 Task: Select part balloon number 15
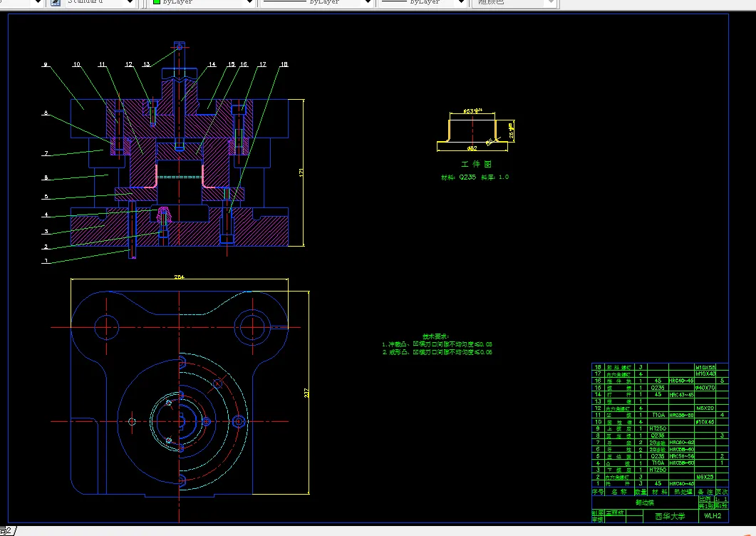pos(232,64)
